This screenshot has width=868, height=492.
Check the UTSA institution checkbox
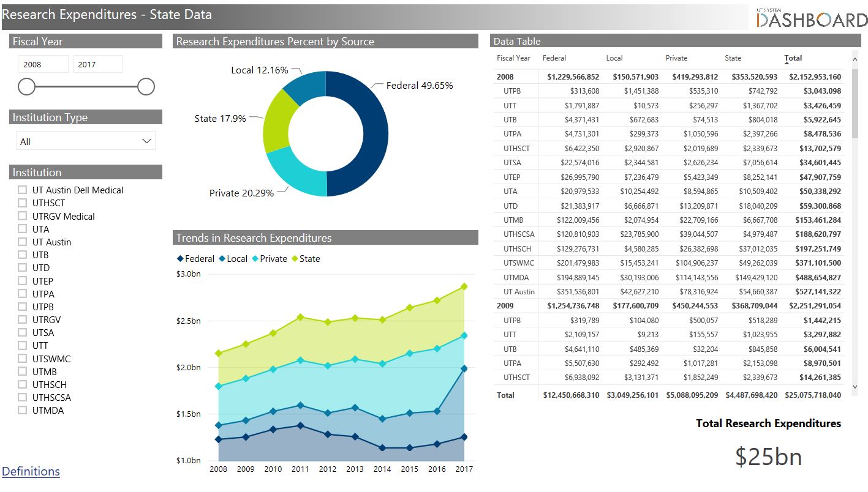[22, 332]
